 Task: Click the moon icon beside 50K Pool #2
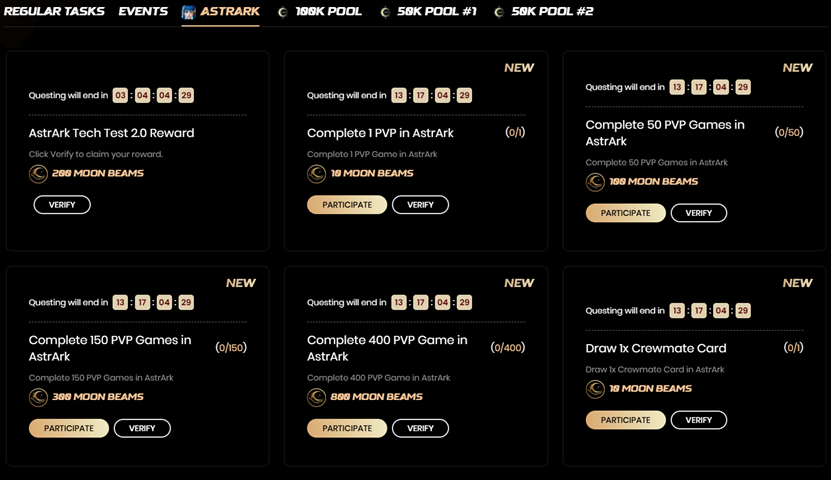(x=498, y=12)
